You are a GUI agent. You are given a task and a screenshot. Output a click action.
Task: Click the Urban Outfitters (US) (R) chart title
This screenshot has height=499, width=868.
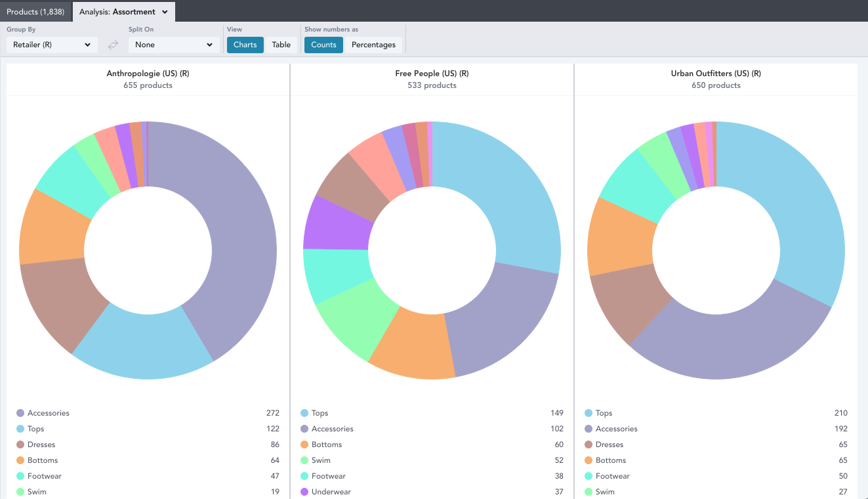pyautogui.click(x=716, y=74)
